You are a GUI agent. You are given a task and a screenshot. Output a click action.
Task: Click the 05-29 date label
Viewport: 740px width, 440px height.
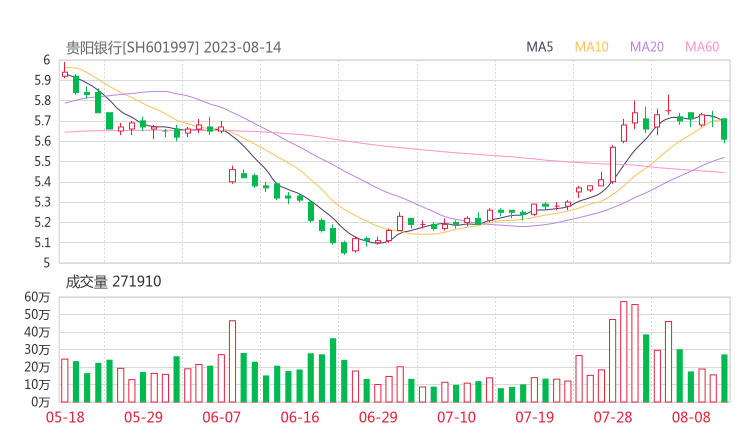click(x=143, y=417)
